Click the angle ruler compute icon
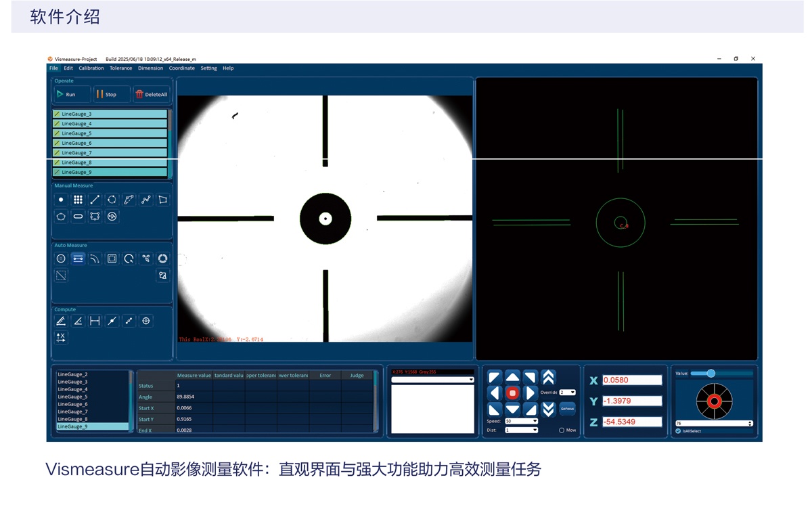812x511 pixels. pos(61,321)
